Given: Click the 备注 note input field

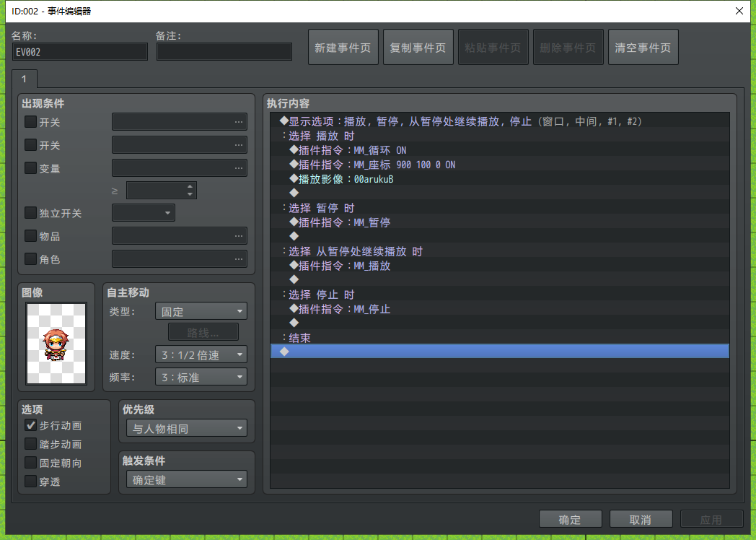Looking at the screenshot, I should (224, 52).
